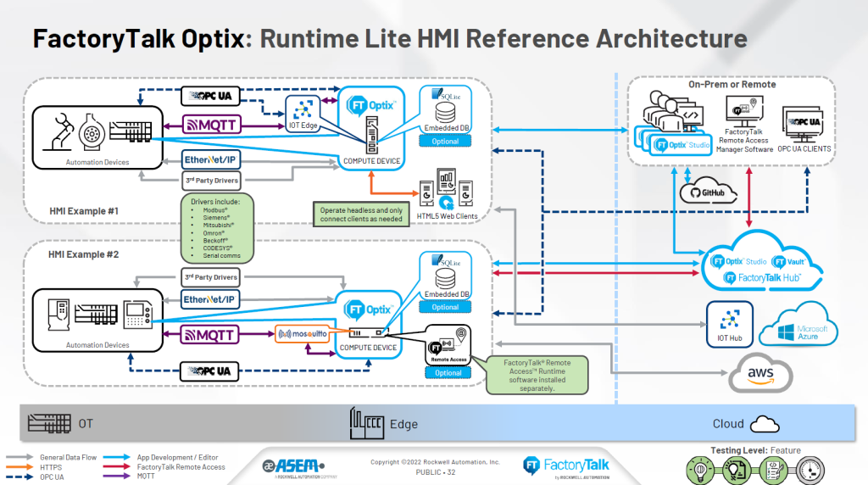This screenshot has height=485, width=868.
Task: Click the FactoryTalk Remote Access Runtime note
Action: [537, 376]
